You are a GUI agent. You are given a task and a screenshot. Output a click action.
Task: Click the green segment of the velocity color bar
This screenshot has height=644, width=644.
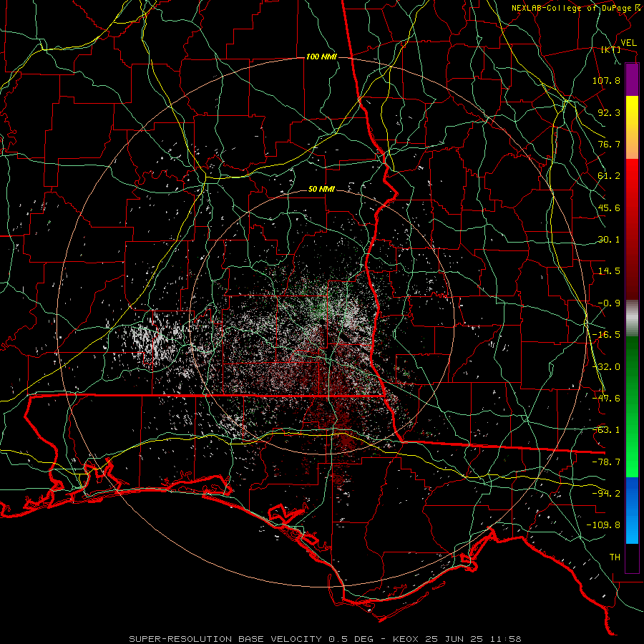click(x=632, y=406)
